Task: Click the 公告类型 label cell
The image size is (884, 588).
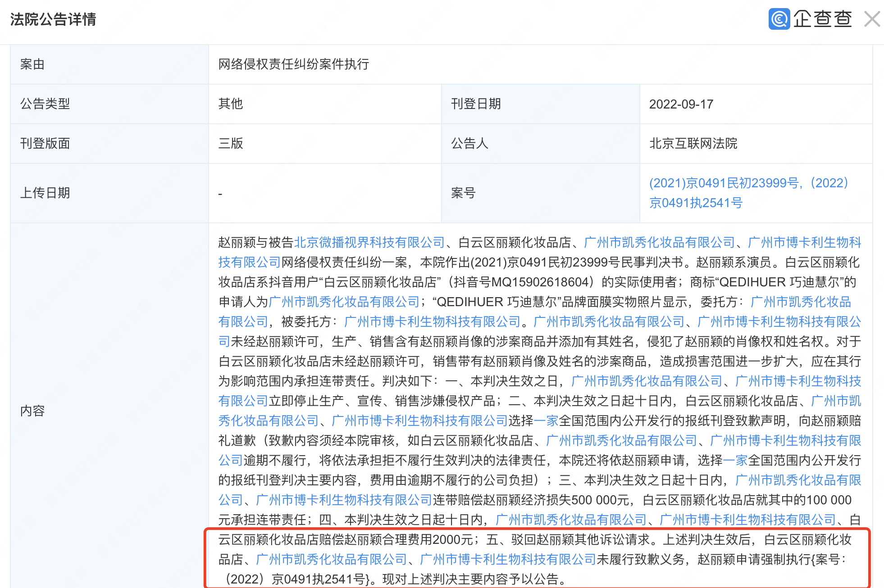Action: click(109, 104)
